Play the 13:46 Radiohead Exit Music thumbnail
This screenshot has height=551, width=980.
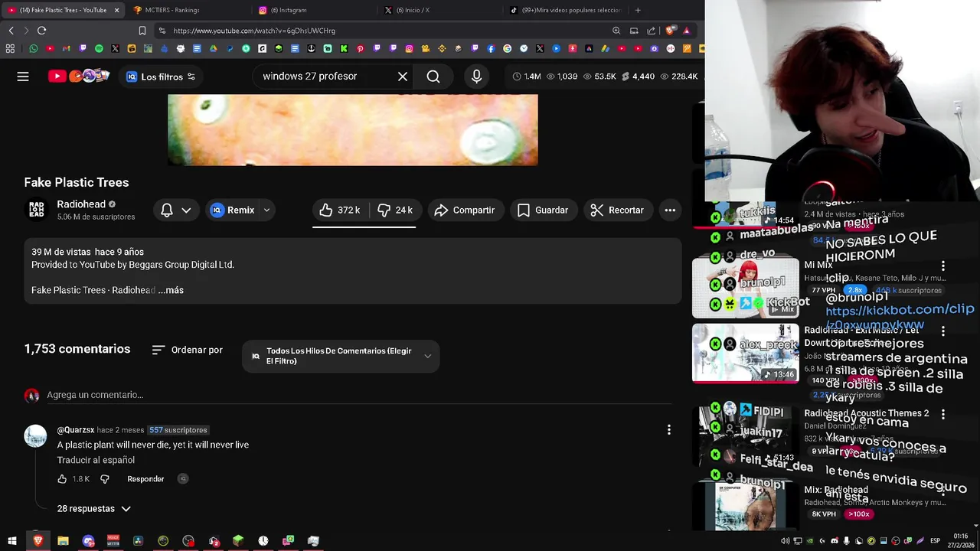[745, 353]
